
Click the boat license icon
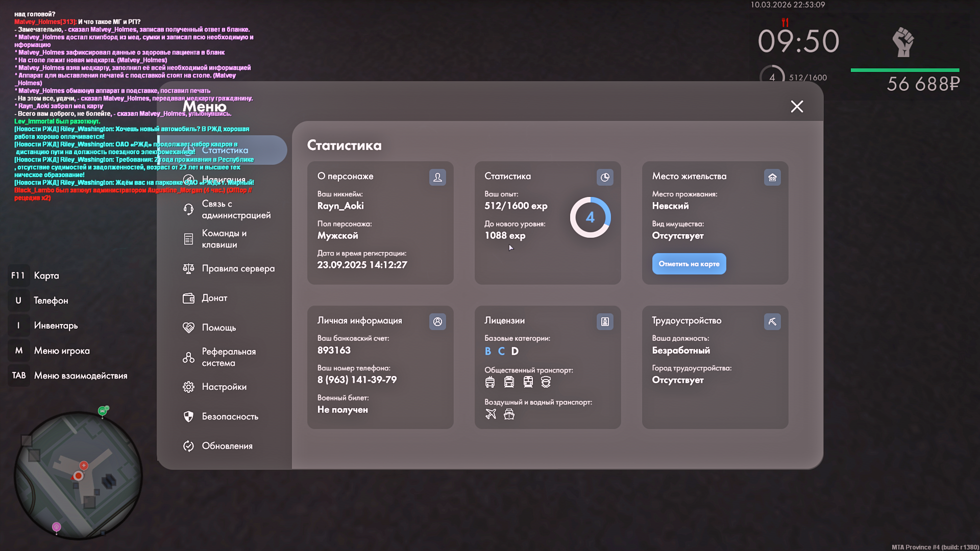tap(509, 414)
